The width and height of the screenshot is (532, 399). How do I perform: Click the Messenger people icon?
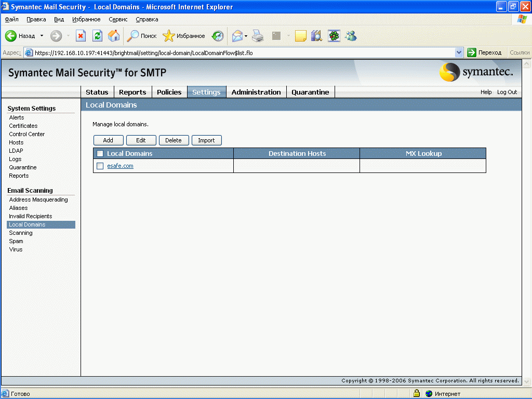pos(351,36)
